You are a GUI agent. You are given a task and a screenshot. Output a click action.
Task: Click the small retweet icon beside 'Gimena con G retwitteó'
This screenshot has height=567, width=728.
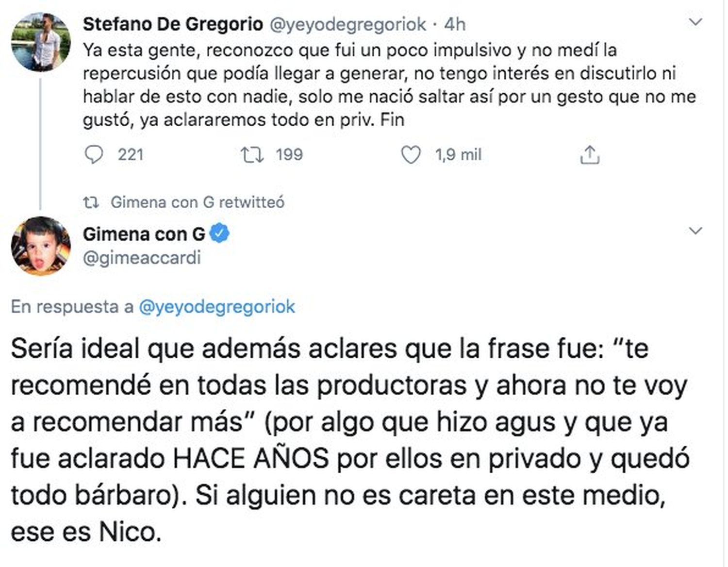click(x=91, y=202)
